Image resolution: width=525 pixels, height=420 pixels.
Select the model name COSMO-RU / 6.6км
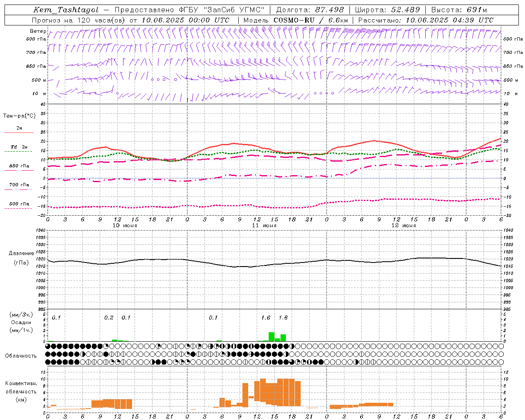click(x=311, y=20)
